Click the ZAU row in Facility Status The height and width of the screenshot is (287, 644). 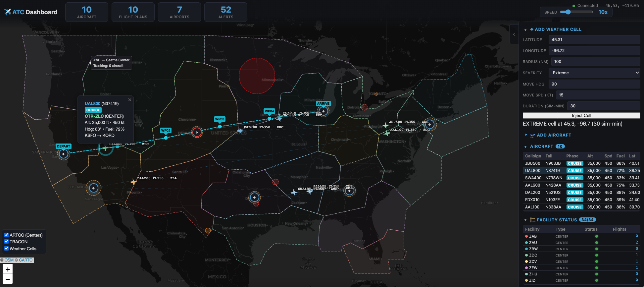point(581,243)
